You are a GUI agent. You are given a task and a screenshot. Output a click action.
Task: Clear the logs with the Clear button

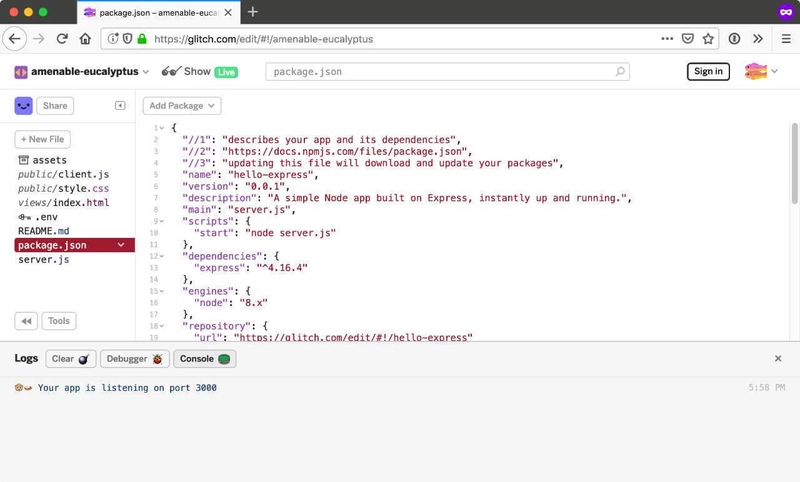coord(70,359)
